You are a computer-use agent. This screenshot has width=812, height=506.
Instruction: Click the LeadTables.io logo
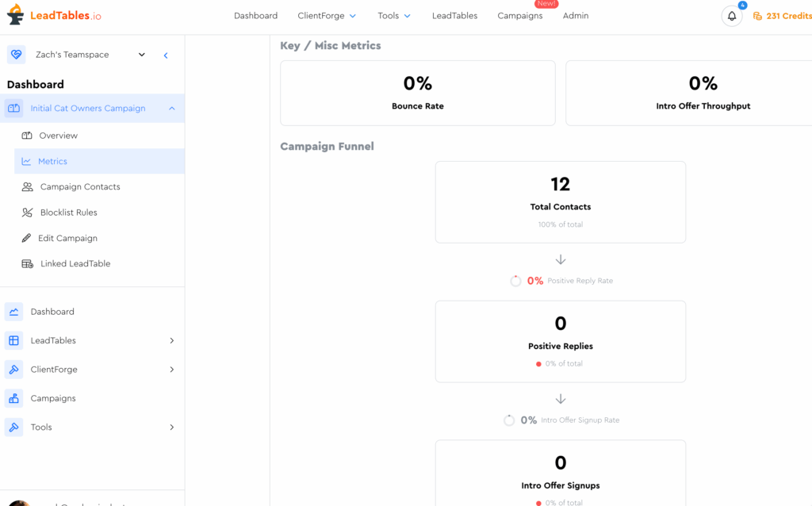[x=54, y=15]
